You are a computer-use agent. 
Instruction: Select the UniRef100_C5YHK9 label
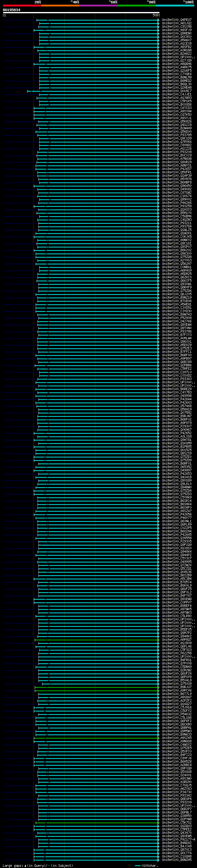[177, 497]
